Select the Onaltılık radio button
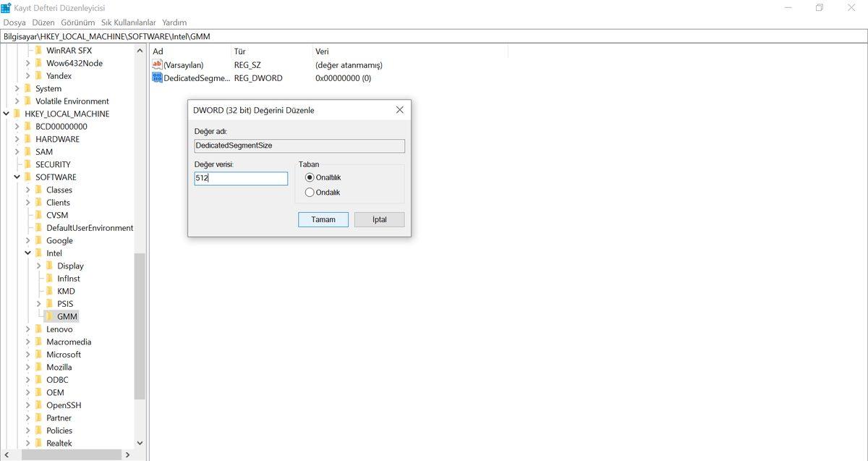The width and height of the screenshot is (868, 461). (x=310, y=177)
